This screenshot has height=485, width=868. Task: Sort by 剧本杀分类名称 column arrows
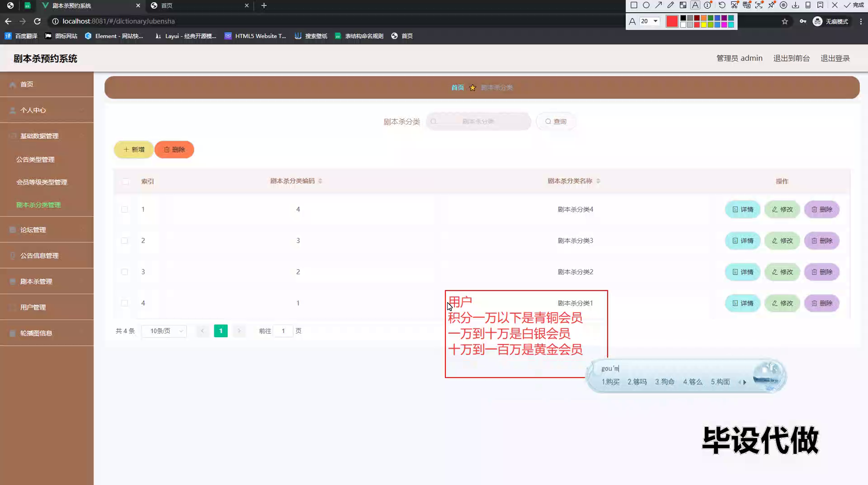pyautogui.click(x=598, y=181)
